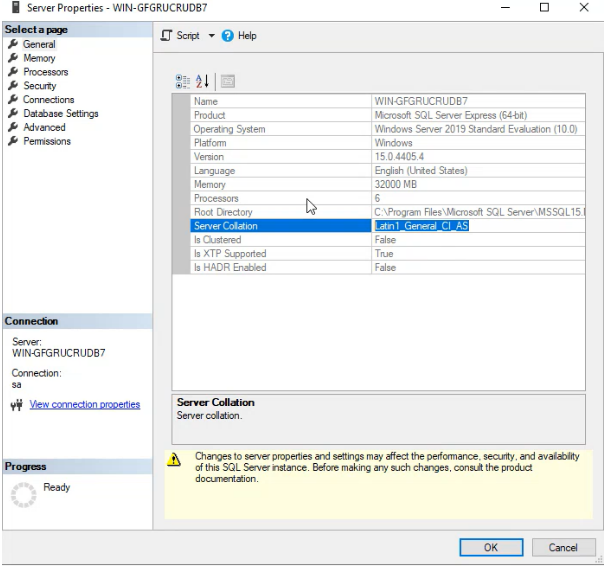606x568 pixels.
Task: Click the Alphabetical sort icon
Action: click(202, 82)
